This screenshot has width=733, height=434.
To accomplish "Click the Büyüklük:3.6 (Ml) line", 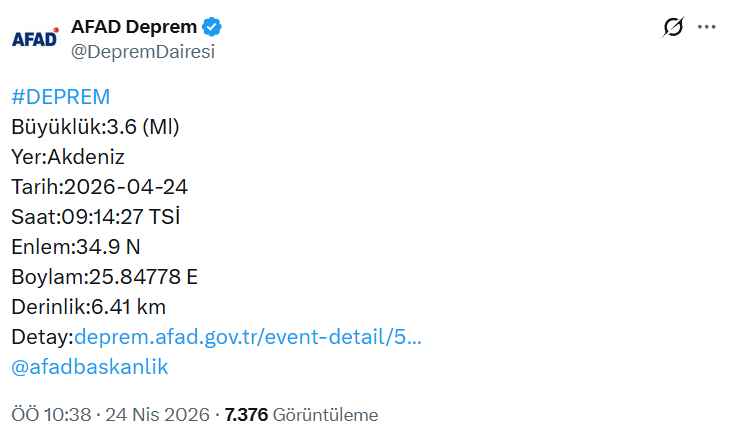I will pyautogui.click(x=95, y=127).
